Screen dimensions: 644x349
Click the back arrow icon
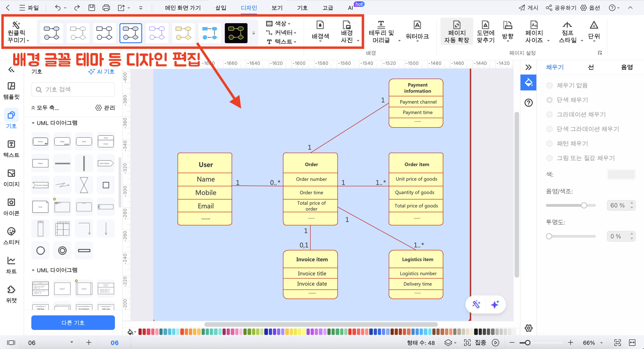(x=8, y=8)
